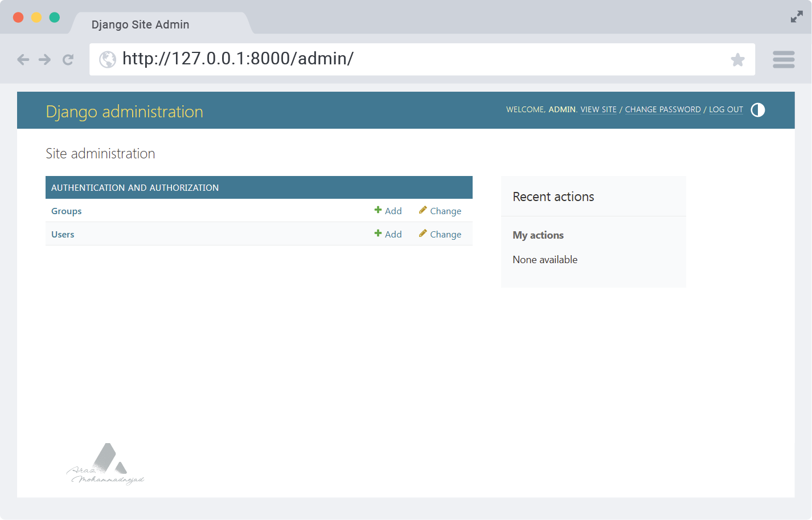
Task: Click the WELCOME, ADMIN text
Action: pos(542,109)
